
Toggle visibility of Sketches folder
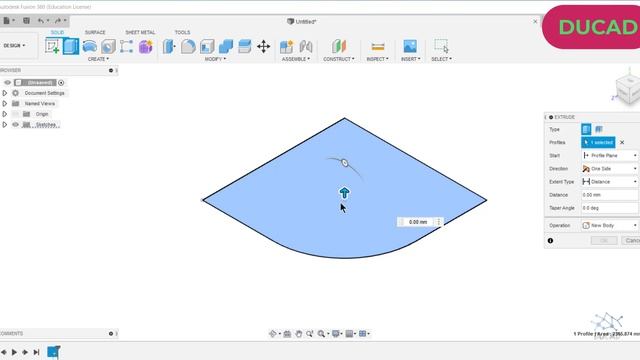coord(16,124)
